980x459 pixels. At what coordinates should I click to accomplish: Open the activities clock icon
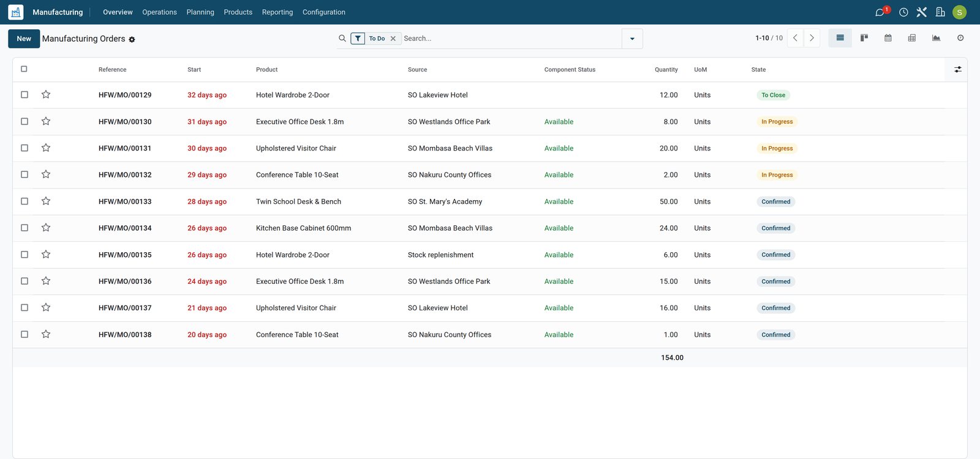[903, 12]
